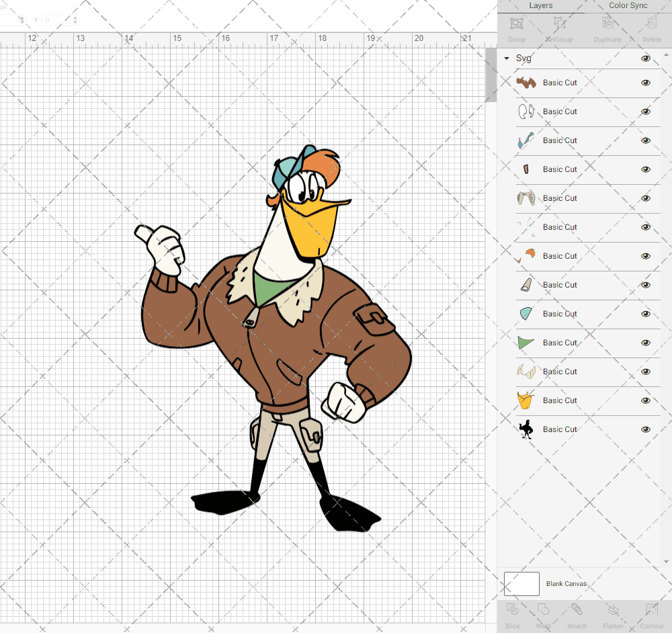
Task: Select the white gloves outline layer thumbnail
Action: (526, 112)
